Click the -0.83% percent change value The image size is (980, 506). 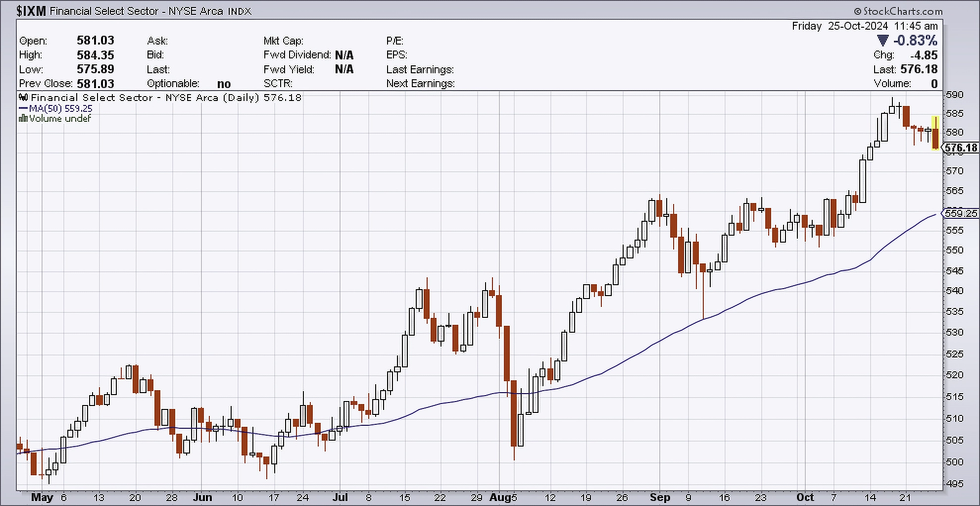tap(915, 40)
